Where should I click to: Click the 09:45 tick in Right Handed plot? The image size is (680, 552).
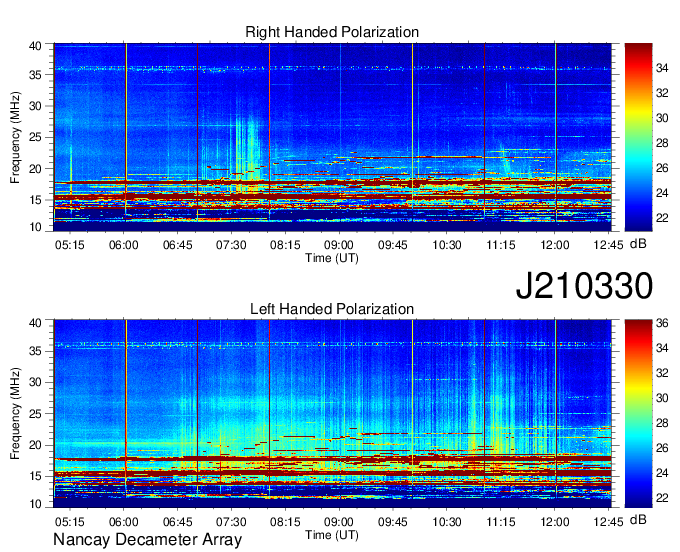(x=392, y=245)
